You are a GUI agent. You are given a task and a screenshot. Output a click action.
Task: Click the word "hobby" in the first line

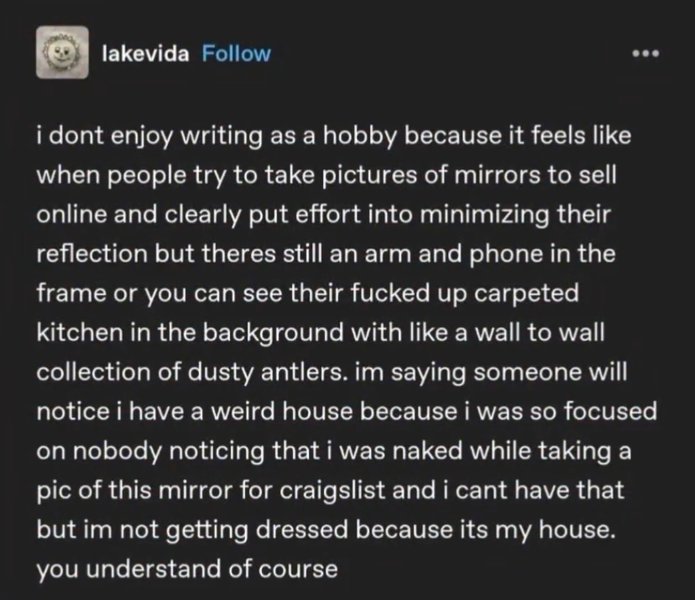[358, 136]
